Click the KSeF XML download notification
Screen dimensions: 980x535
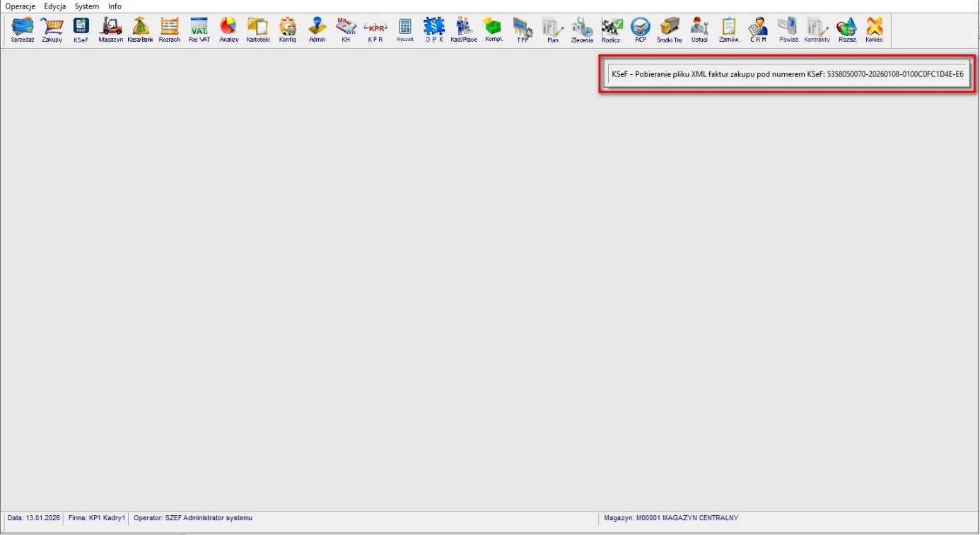tap(787, 74)
